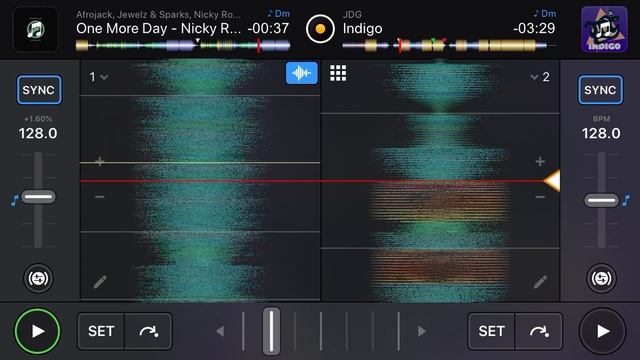Set cue point on deck 2
This screenshot has width=640, height=360.
click(x=491, y=331)
